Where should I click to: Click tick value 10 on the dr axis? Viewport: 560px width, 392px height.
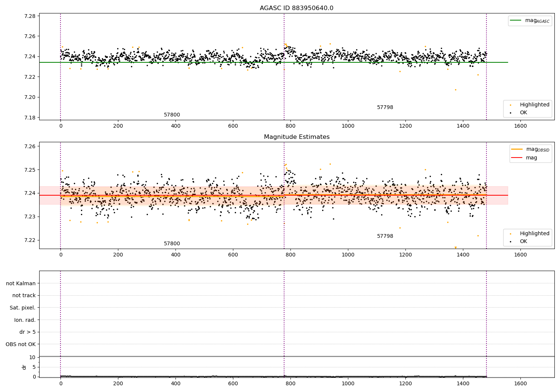tap(32, 357)
